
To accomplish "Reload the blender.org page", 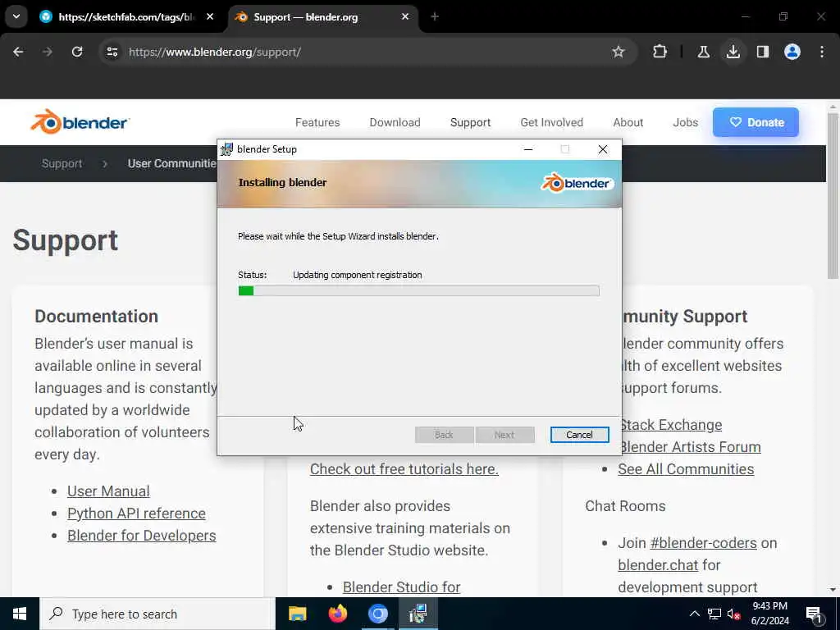I will click(77, 52).
